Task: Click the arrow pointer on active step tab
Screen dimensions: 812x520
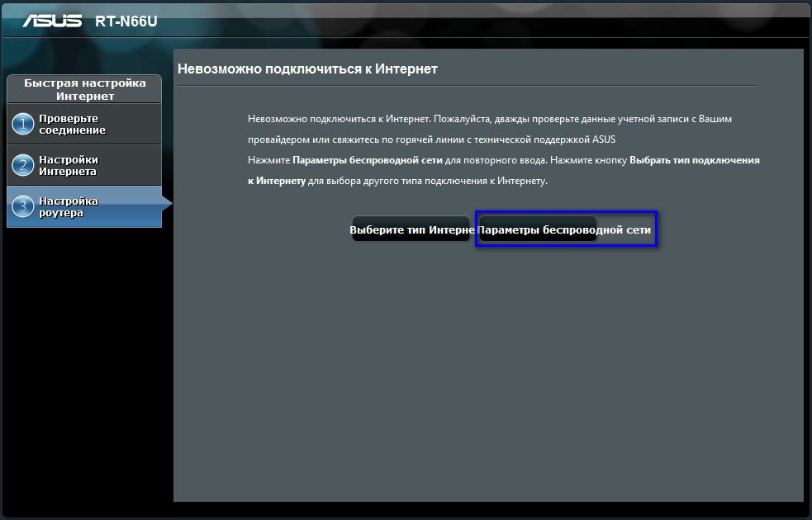Action: click(x=167, y=204)
